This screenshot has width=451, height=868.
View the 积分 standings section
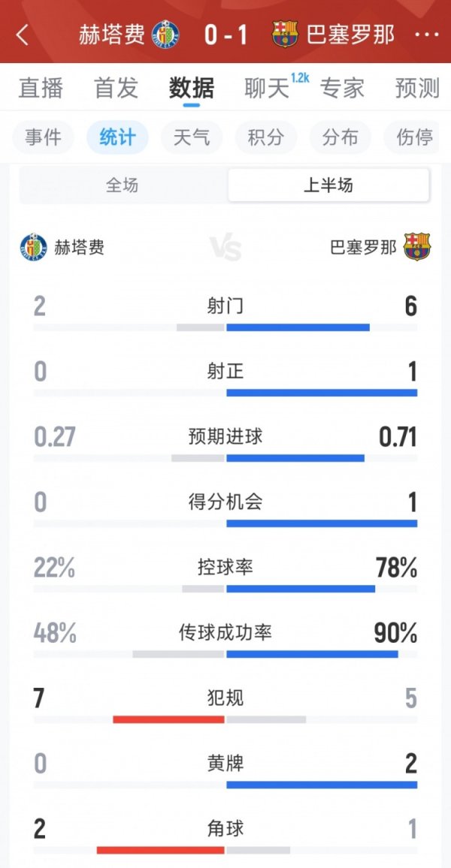pos(265,138)
